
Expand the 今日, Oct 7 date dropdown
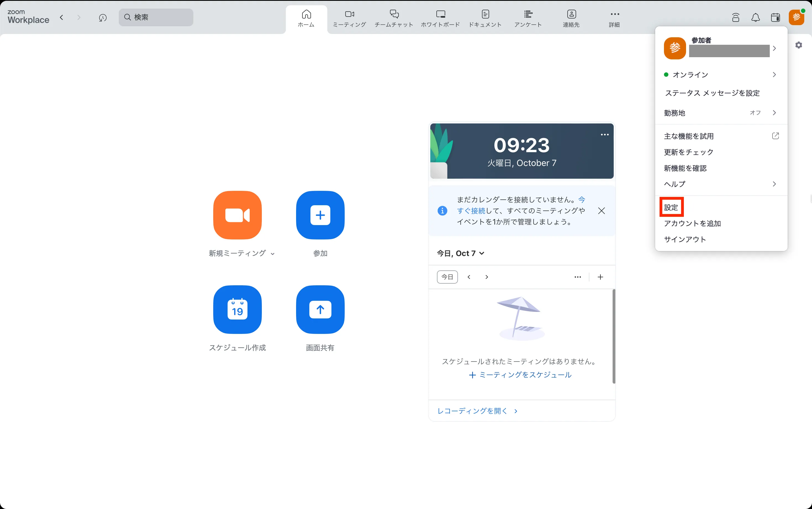click(460, 253)
